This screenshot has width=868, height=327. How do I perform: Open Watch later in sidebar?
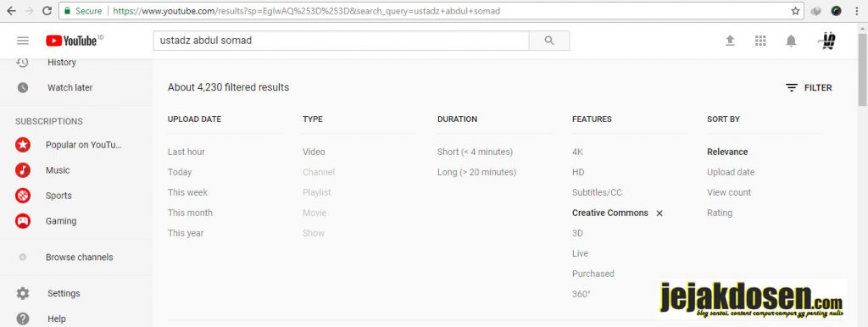(x=70, y=87)
